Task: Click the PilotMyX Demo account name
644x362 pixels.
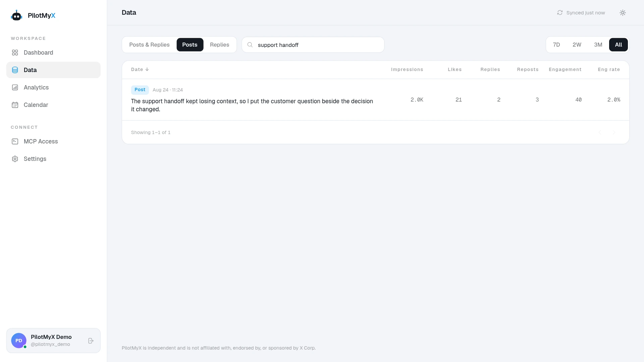Action: point(51,337)
